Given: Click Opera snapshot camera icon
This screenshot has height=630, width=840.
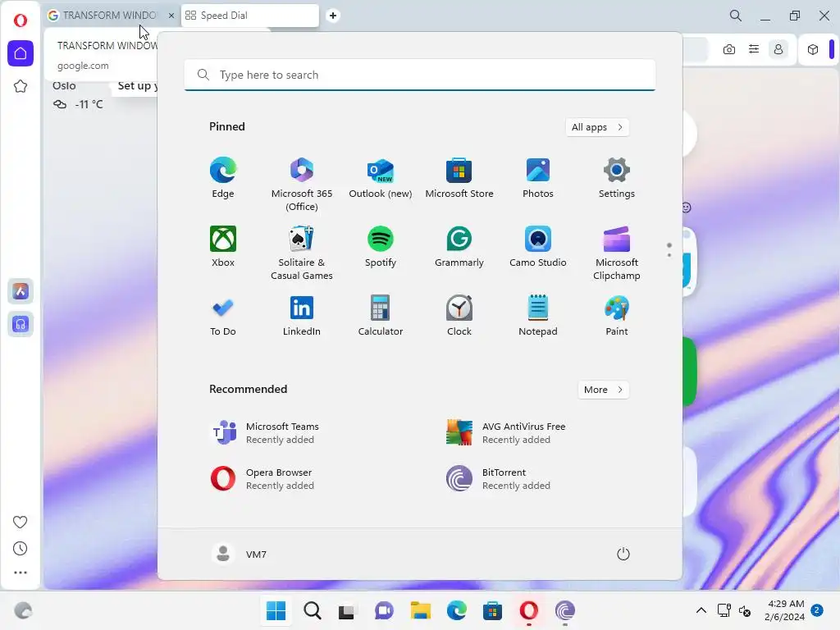Looking at the screenshot, I should click(x=728, y=50).
